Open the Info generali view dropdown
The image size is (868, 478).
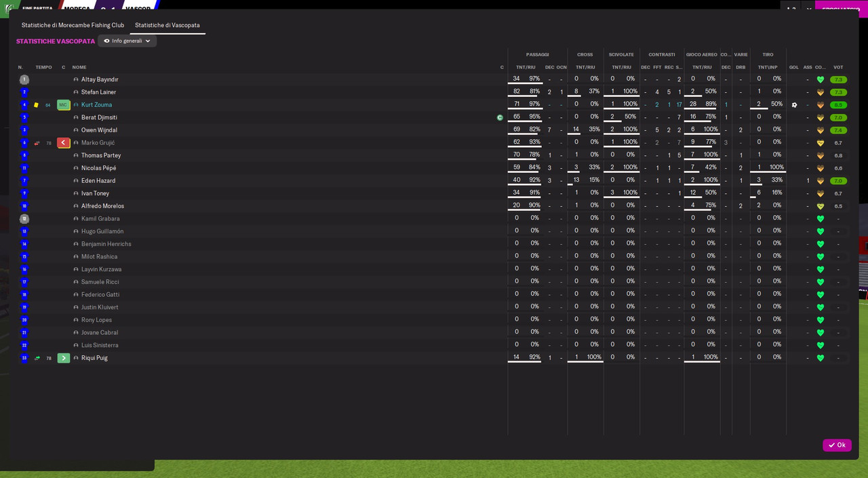(x=127, y=41)
